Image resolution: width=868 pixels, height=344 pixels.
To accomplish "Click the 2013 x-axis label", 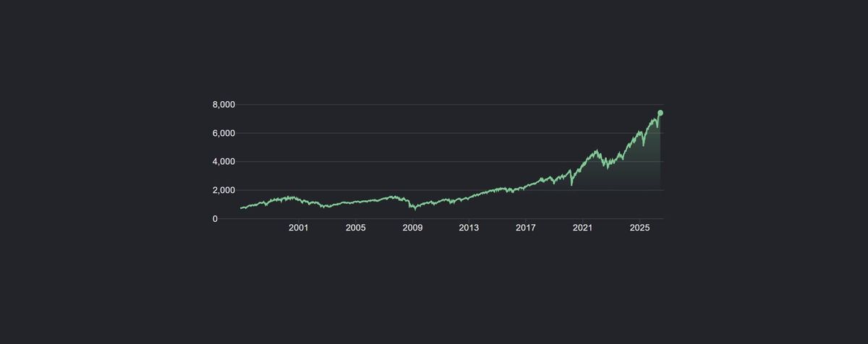I will point(469,228).
